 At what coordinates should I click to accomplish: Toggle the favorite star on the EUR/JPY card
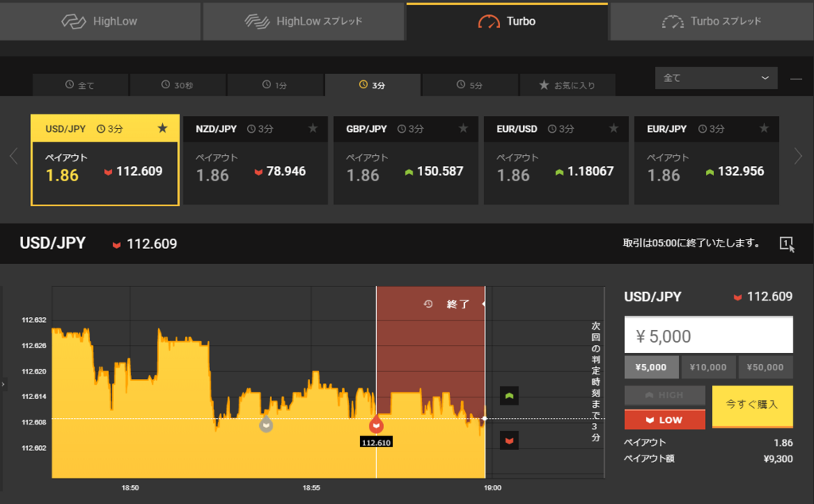[764, 128]
